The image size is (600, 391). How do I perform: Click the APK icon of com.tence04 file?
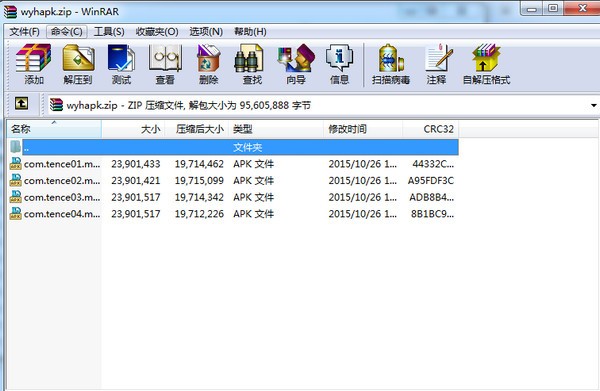pos(16,213)
